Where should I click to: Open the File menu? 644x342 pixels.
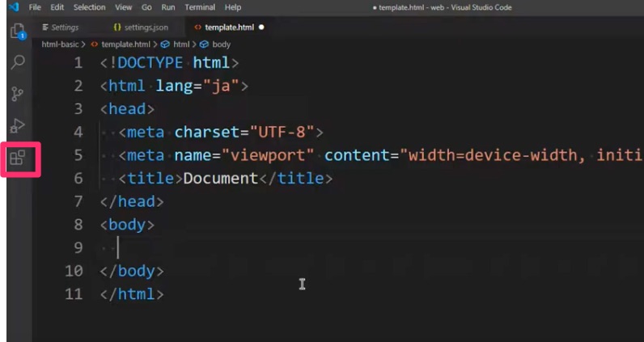point(35,7)
